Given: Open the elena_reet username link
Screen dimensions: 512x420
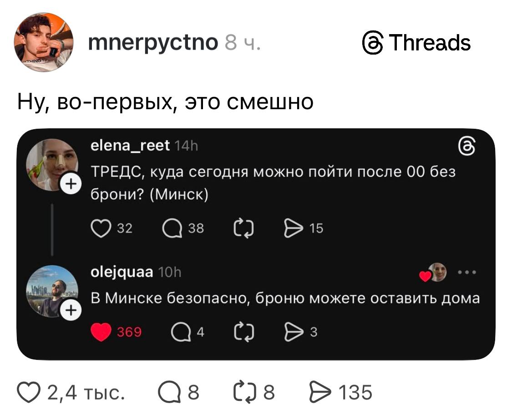Looking at the screenshot, I should [130, 146].
